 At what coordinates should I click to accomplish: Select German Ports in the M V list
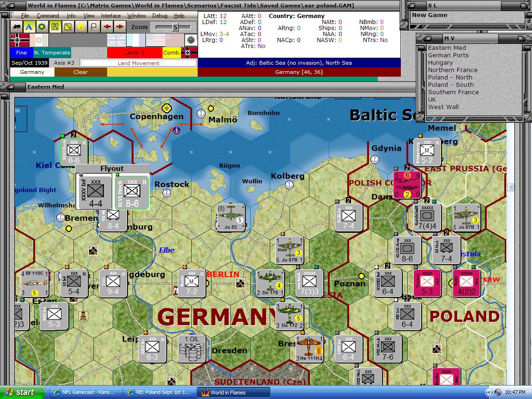(x=448, y=55)
